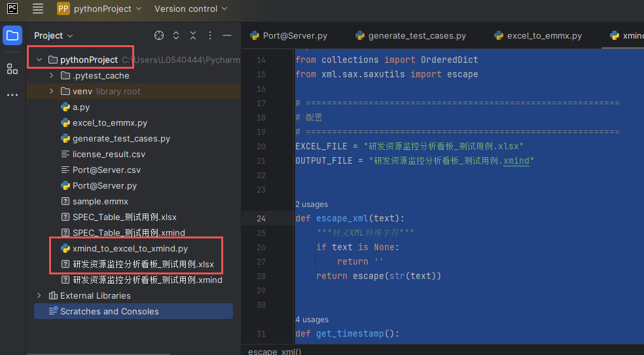
Task: Toggle the Project tool window folder icon
Action: coord(12,35)
